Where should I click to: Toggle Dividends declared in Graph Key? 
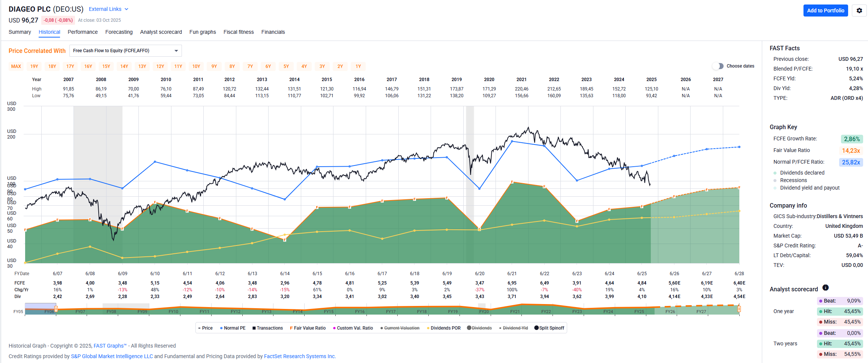(802, 173)
